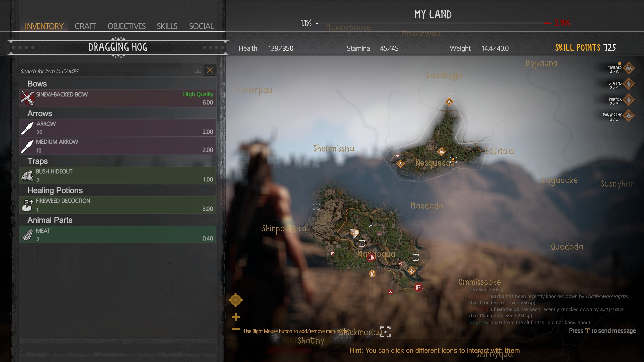644x362 pixels.
Task: Select the INVENTORY tab
Action: 44,26
